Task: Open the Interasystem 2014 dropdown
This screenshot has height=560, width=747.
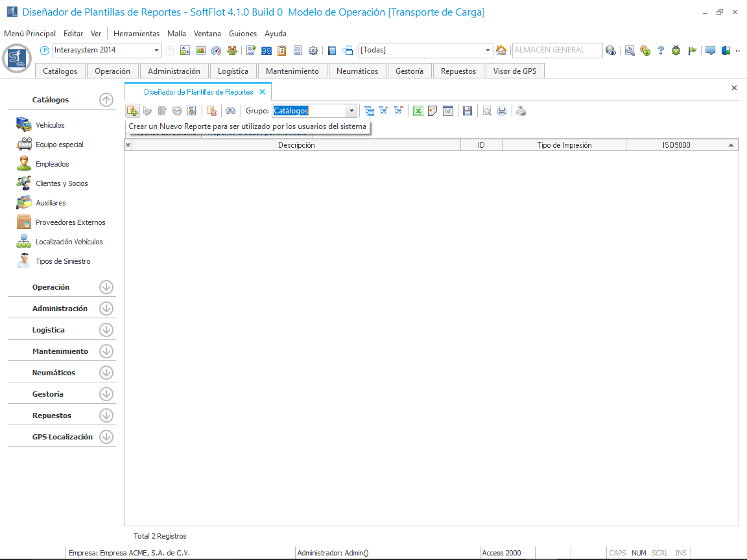Action: coord(157,51)
